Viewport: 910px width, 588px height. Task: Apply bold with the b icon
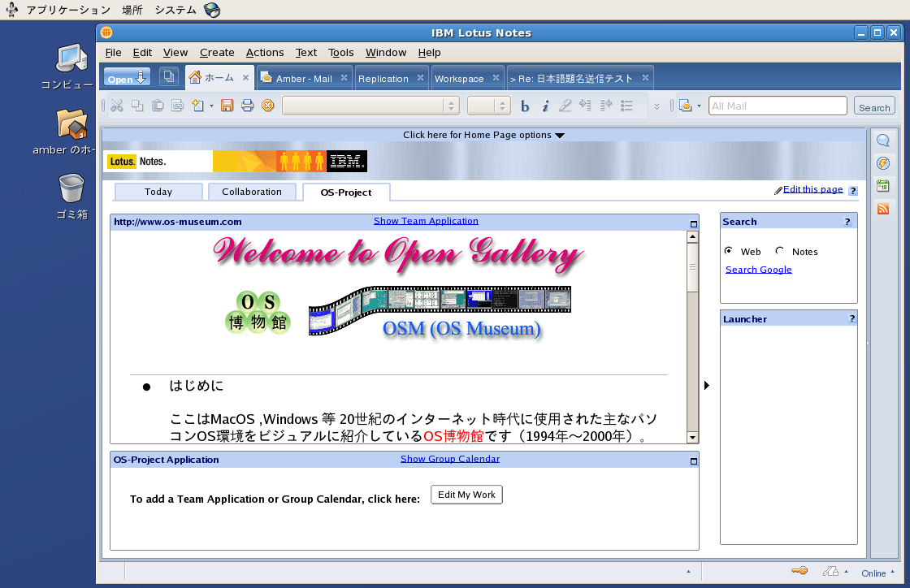[x=525, y=106]
